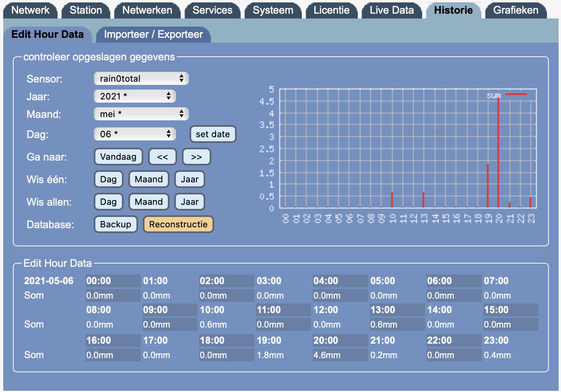This screenshot has height=392, width=561.
Task: Edit the 02:00 rainfall value field
Action: (x=227, y=295)
